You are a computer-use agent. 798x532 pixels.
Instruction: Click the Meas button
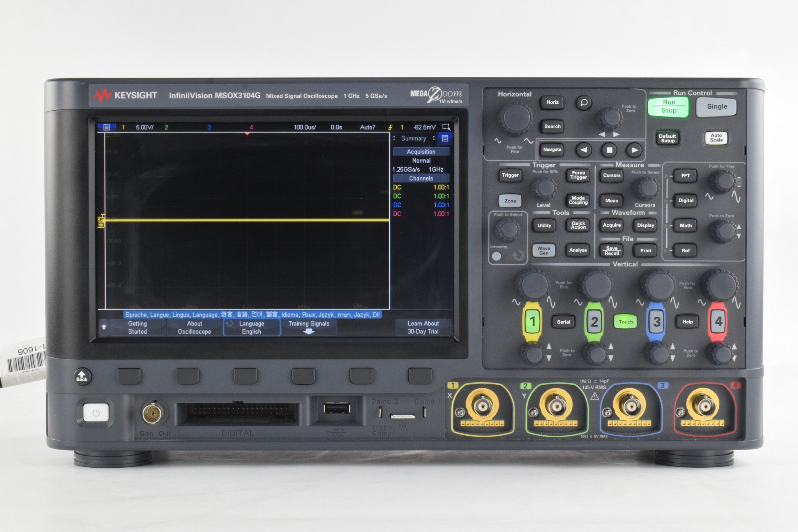point(611,201)
